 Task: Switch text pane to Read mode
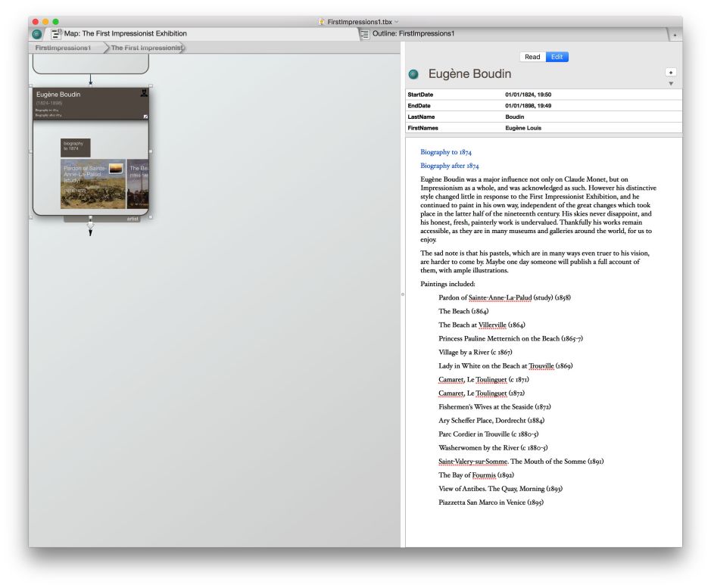tap(532, 57)
